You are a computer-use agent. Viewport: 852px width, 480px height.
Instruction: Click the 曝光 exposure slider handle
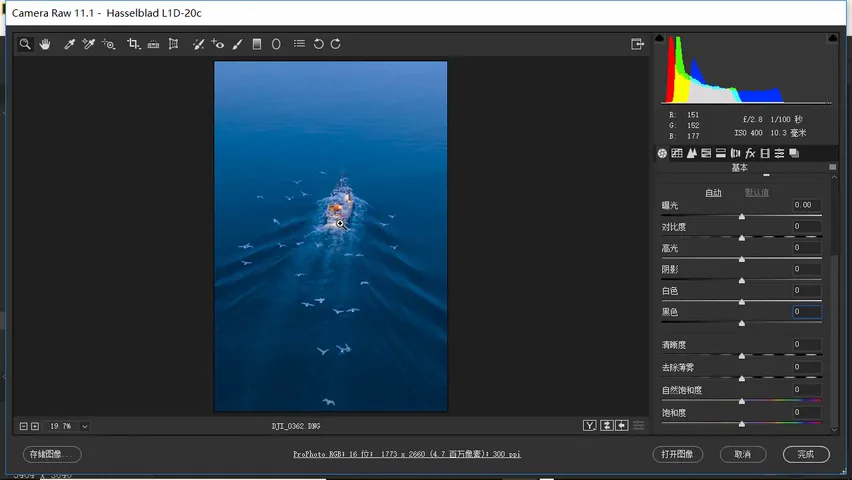pos(742,216)
